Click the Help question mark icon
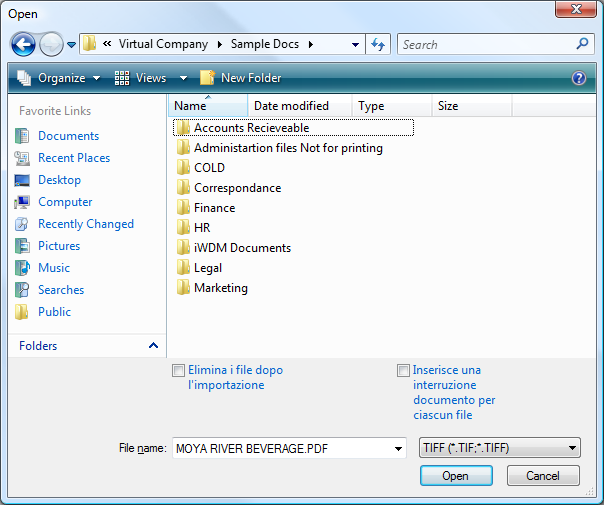The height and width of the screenshot is (505, 604). click(579, 78)
